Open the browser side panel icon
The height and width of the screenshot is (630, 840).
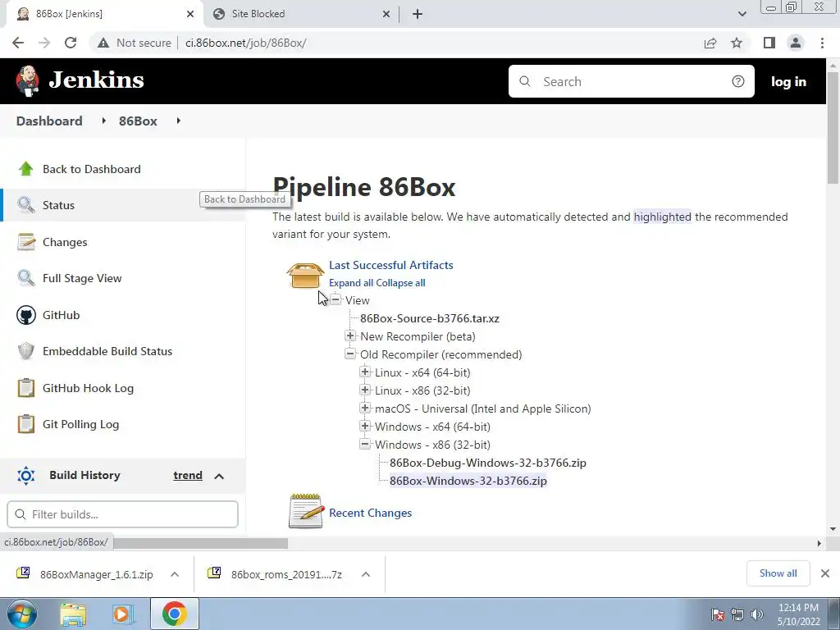[769, 43]
